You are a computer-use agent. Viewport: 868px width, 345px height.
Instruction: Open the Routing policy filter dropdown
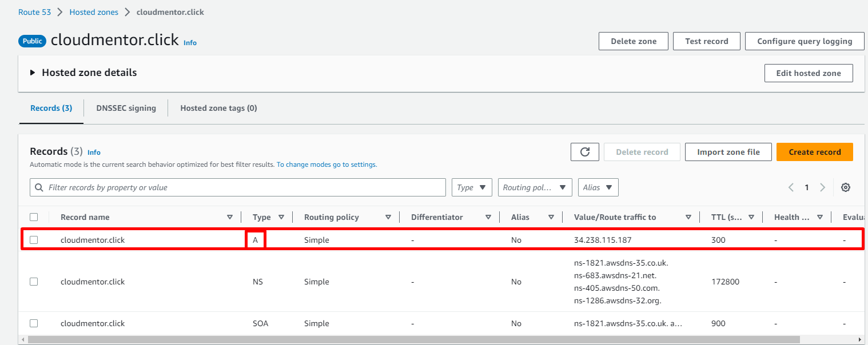tap(535, 187)
